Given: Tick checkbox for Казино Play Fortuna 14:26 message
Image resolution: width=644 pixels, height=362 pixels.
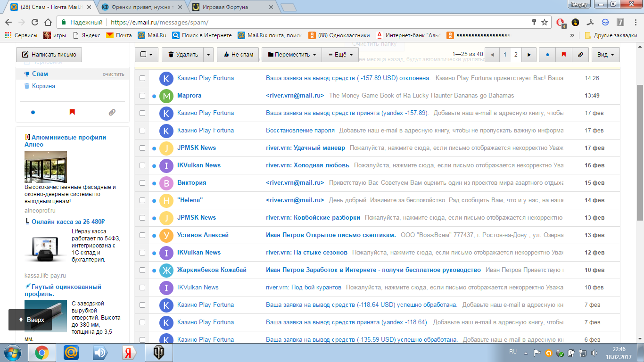Looking at the screenshot, I should 142,78.
